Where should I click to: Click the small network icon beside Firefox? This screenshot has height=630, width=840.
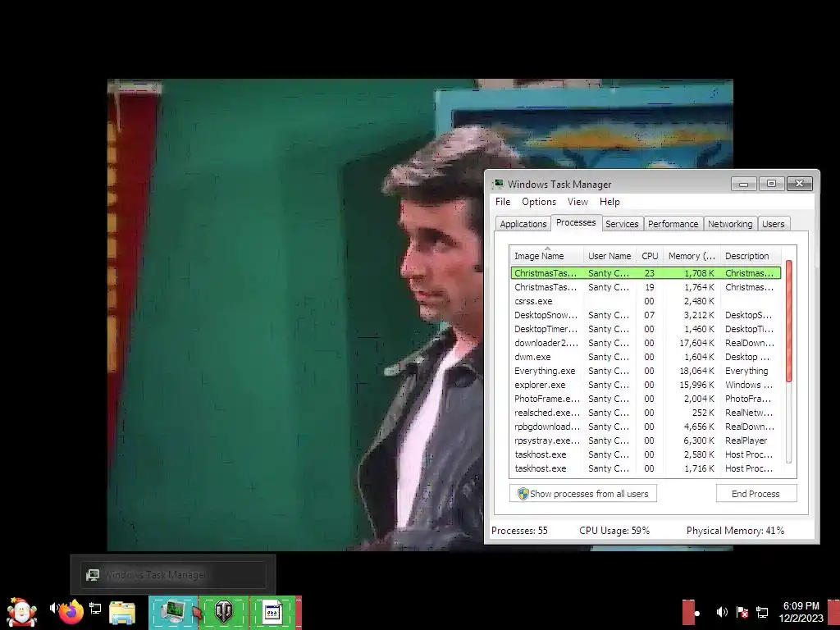coord(95,608)
